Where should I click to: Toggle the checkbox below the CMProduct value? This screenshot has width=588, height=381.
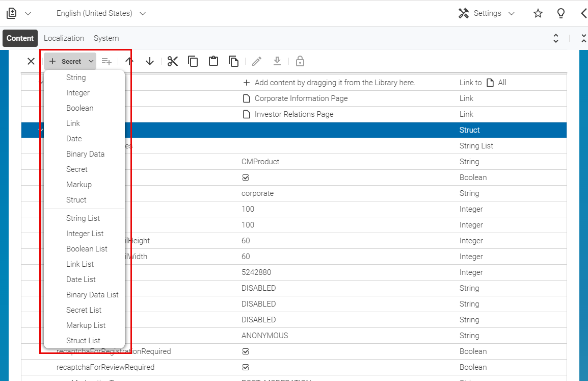tap(246, 177)
